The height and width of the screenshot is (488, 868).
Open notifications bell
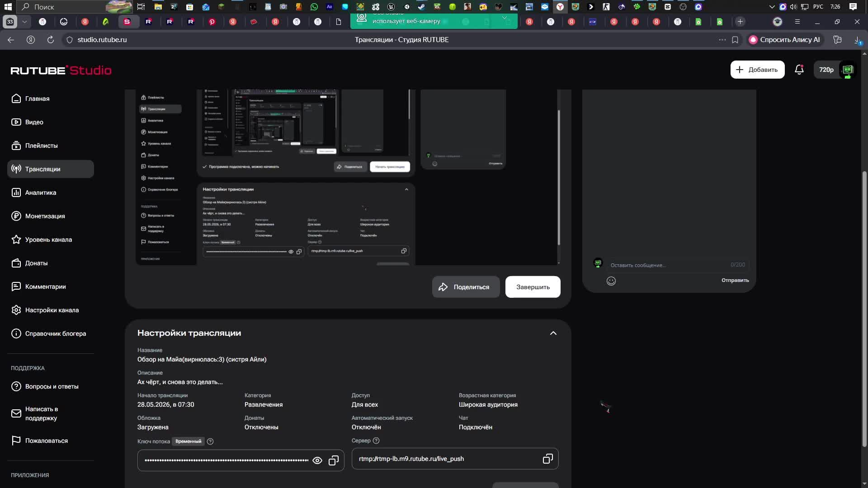(x=799, y=70)
